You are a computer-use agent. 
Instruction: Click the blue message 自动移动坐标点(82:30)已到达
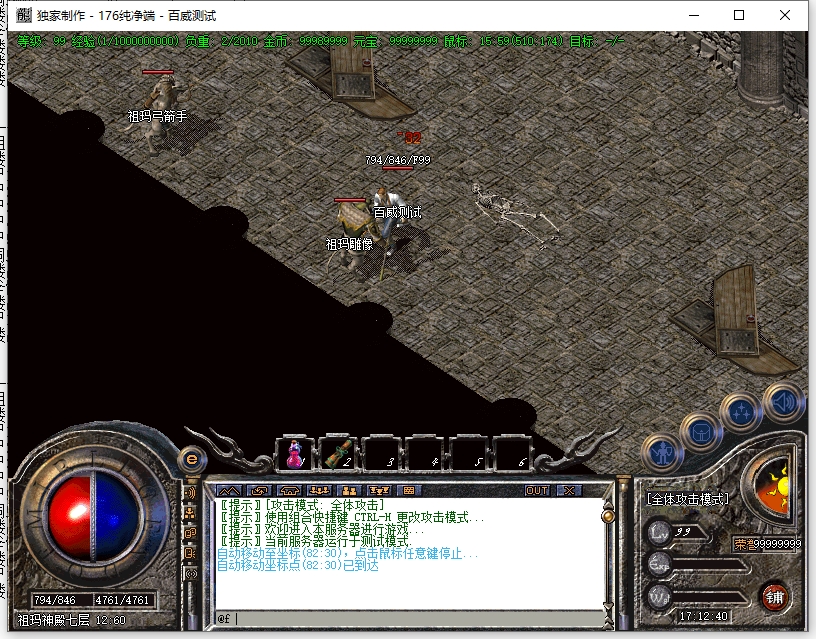(297, 565)
